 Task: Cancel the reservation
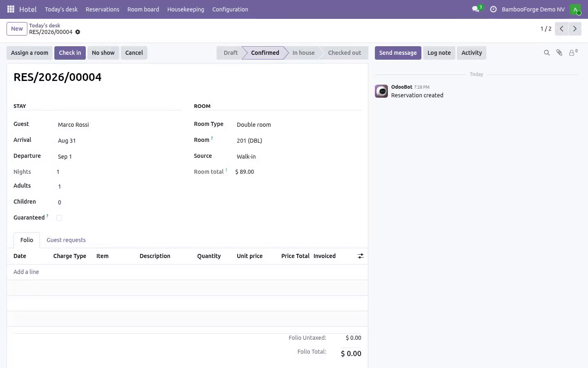pyautogui.click(x=134, y=53)
